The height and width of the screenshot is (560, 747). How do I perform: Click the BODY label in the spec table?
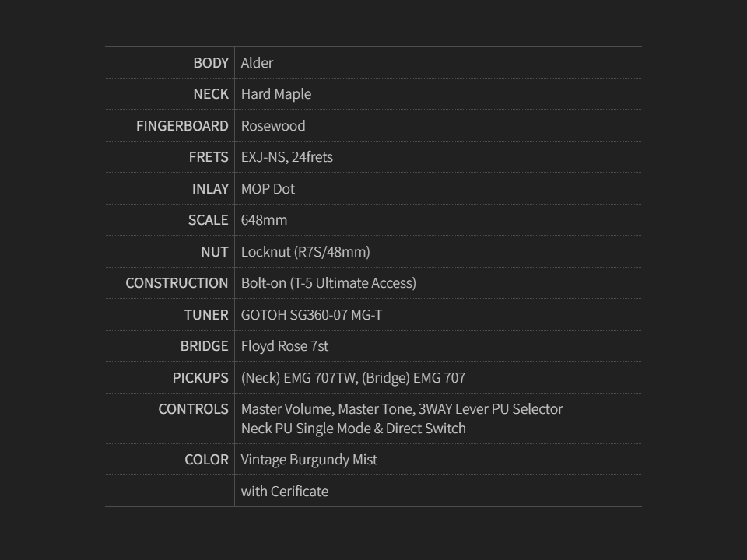point(211,63)
